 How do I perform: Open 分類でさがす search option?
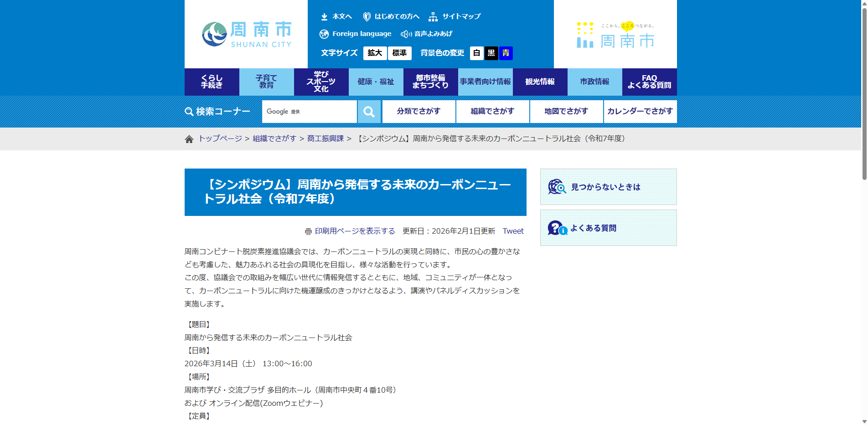click(418, 112)
